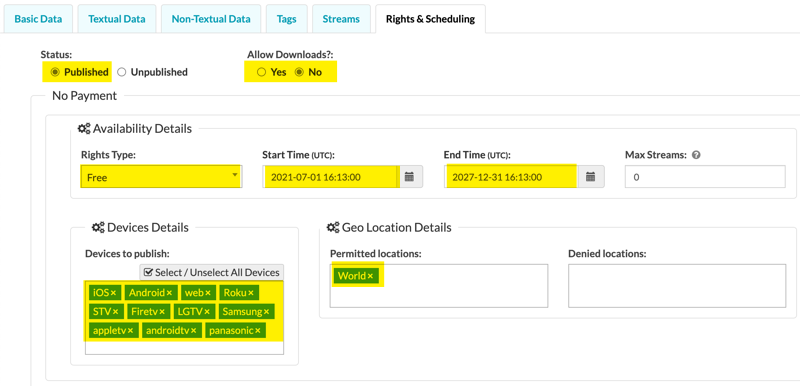Open the Start Time calendar picker

tap(409, 177)
